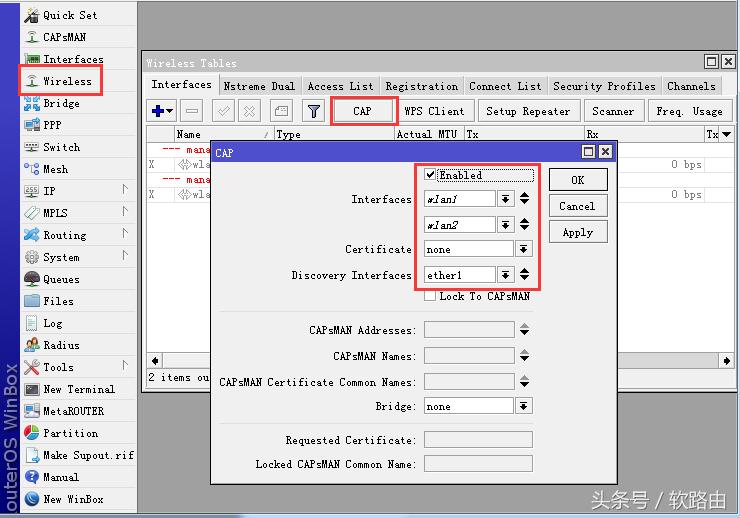Open the Interfaces sidebar icon
740x518 pixels.
coord(32,59)
